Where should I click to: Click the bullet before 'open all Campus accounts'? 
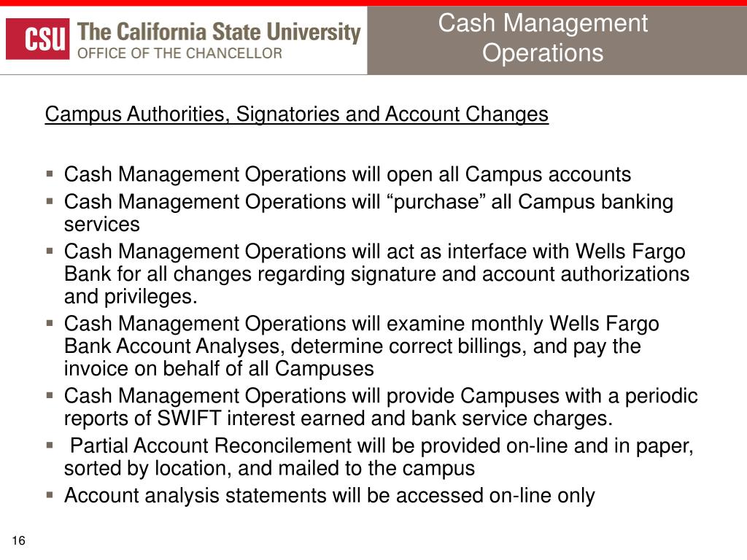point(50,174)
